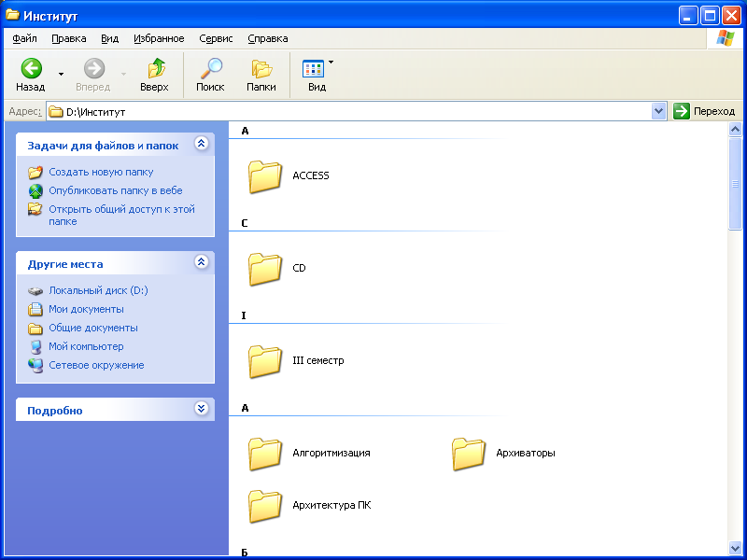Click the Вид view mode icon
Screen dimensions: 747x560
313,69
